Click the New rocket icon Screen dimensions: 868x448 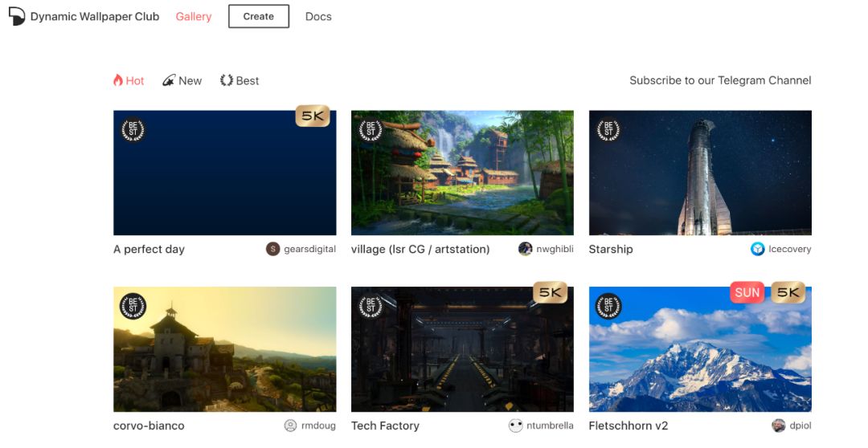pos(169,81)
